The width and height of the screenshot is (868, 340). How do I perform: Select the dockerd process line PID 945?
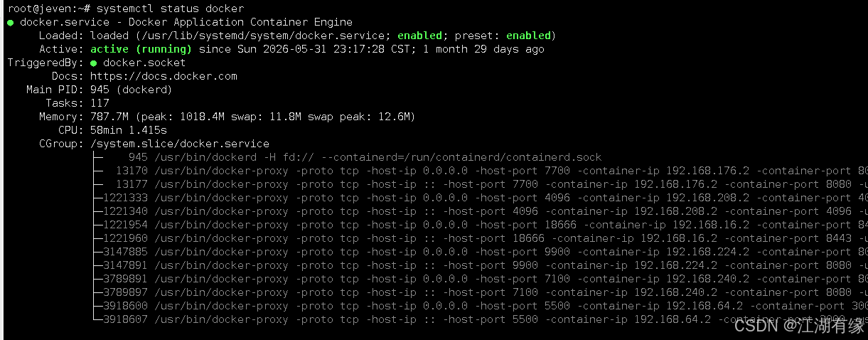(x=347, y=157)
